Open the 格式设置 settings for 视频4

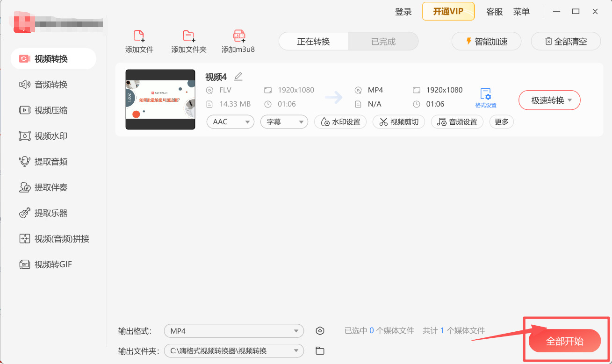(x=486, y=97)
